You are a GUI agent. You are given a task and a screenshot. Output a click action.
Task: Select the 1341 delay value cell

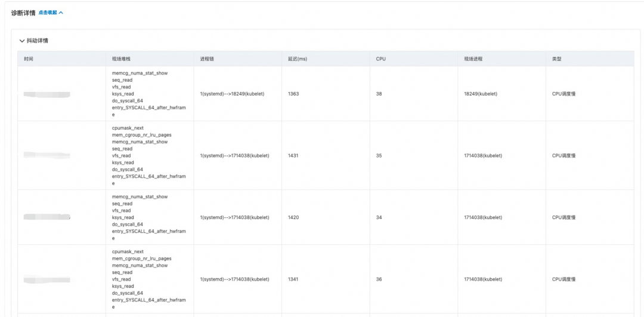click(x=326, y=279)
